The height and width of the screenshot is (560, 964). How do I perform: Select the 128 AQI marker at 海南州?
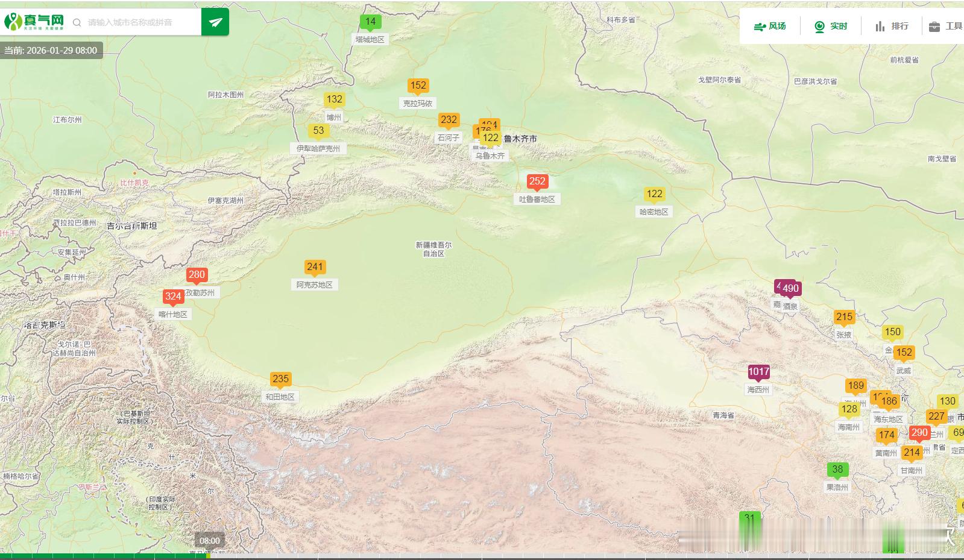pos(849,409)
